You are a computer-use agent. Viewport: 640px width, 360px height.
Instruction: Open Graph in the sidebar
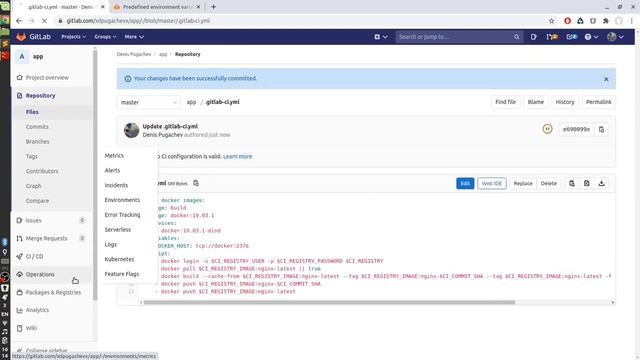(33, 186)
